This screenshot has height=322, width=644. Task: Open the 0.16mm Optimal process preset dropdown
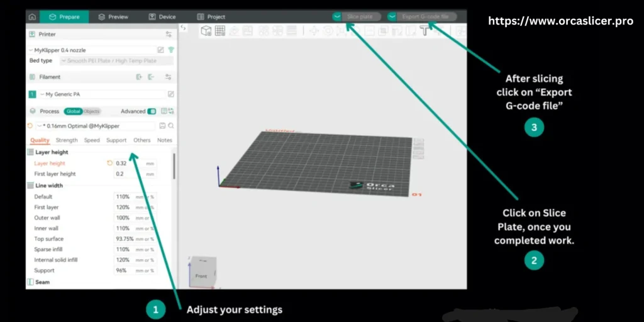tap(96, 126)
